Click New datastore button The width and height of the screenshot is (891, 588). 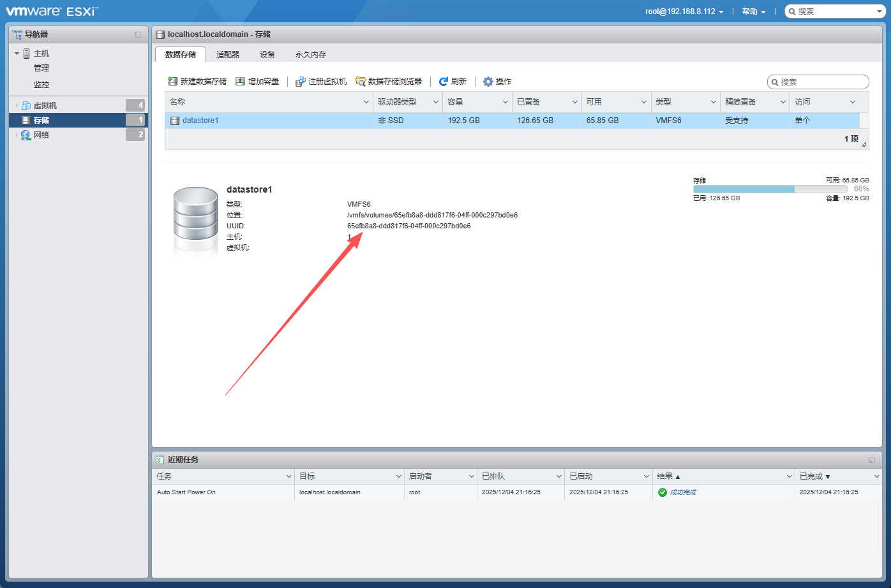tap(197, 82)
